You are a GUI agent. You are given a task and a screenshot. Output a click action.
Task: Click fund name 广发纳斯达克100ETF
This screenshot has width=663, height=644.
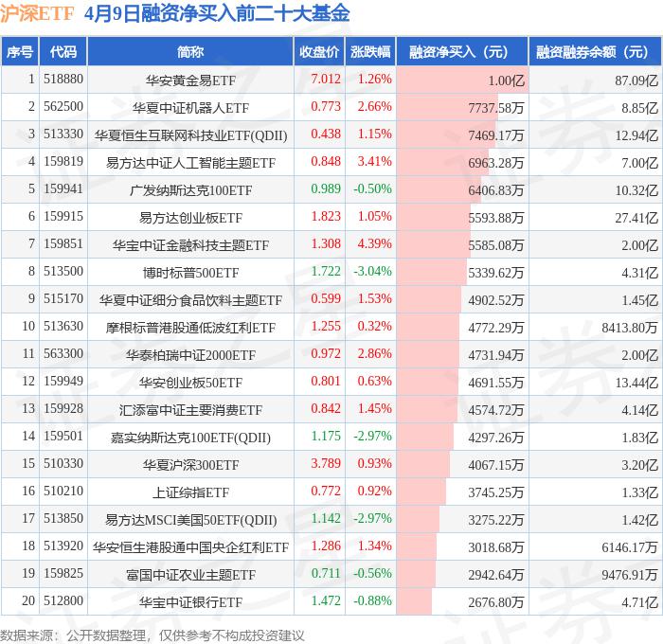pos(190,189)
